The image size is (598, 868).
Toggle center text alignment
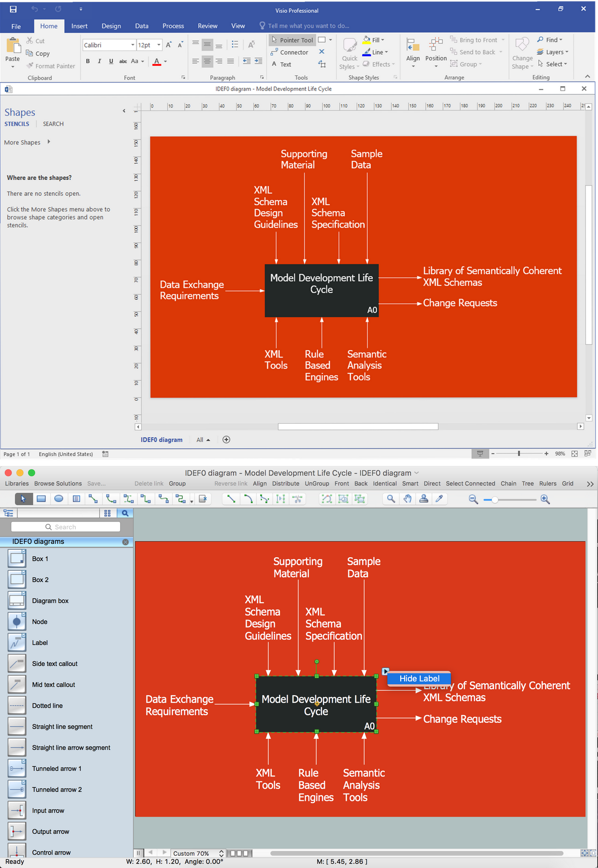(207, 61)
